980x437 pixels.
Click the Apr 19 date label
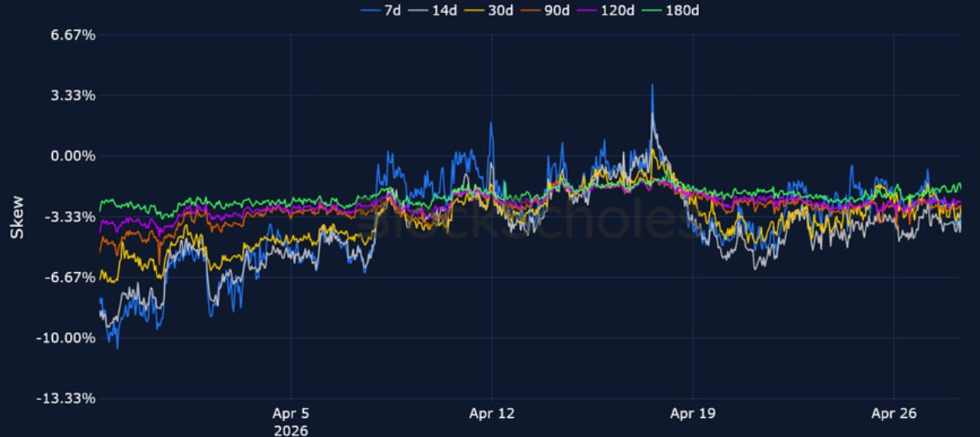[693, 414]
